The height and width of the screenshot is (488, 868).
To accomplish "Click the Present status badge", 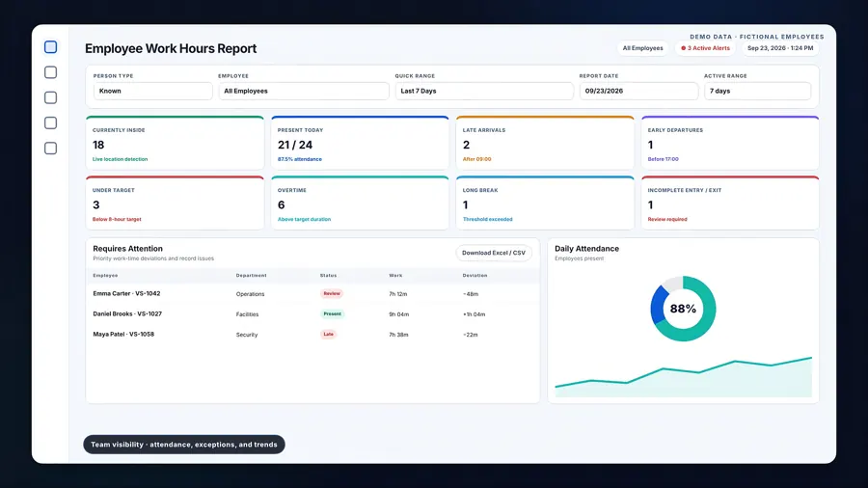I will (x=332, y=313).
